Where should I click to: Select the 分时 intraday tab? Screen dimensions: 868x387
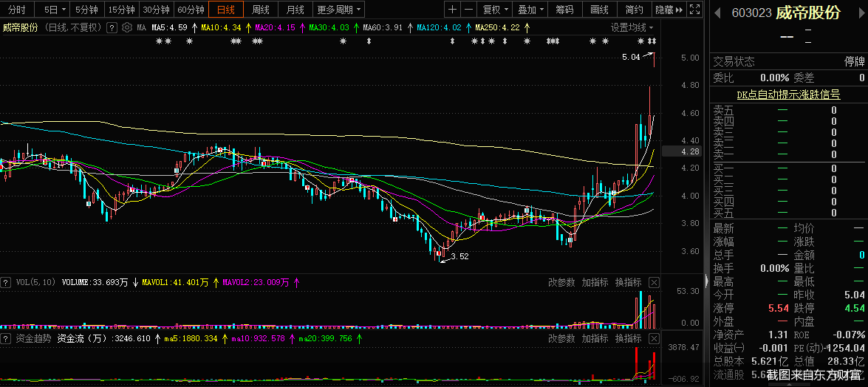click(16, 10)
